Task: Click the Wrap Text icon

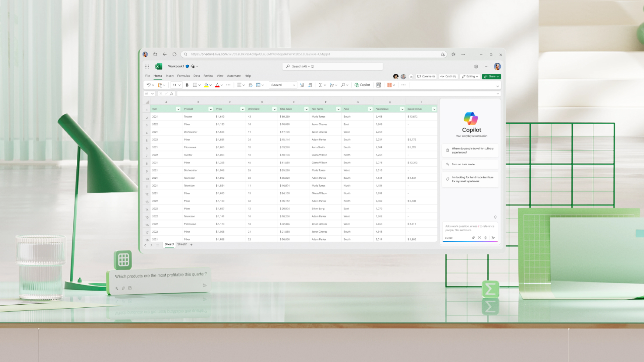Action: coord(250,85)
